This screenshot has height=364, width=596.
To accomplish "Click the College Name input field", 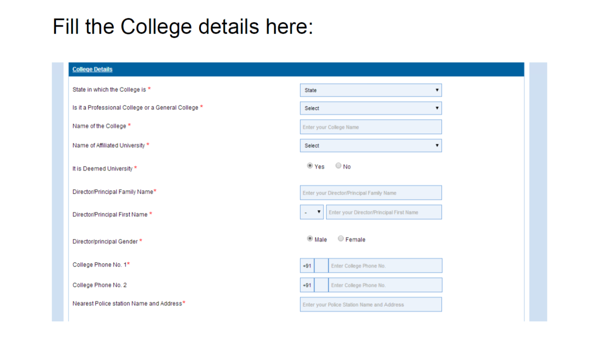I will coord(370,127).
